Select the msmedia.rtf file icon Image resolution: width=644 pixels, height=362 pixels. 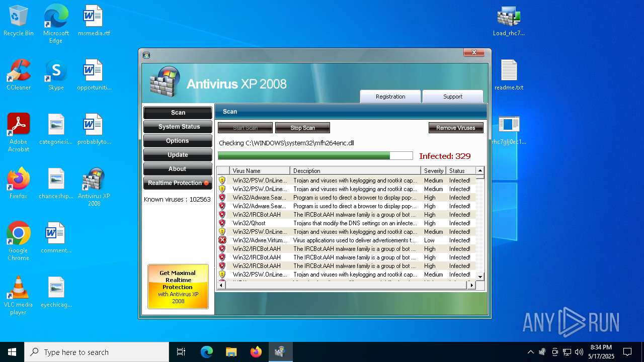(94, 21)
